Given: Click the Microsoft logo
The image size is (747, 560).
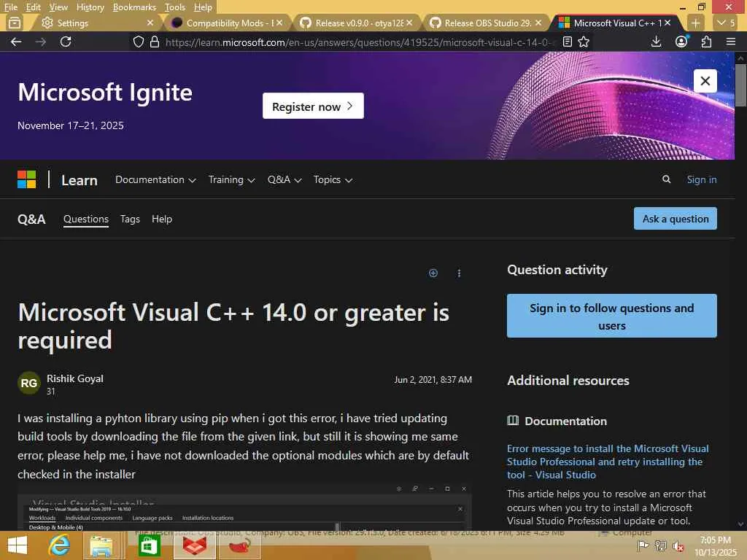Looking at the screenshot, I should (x=27, y=179).
